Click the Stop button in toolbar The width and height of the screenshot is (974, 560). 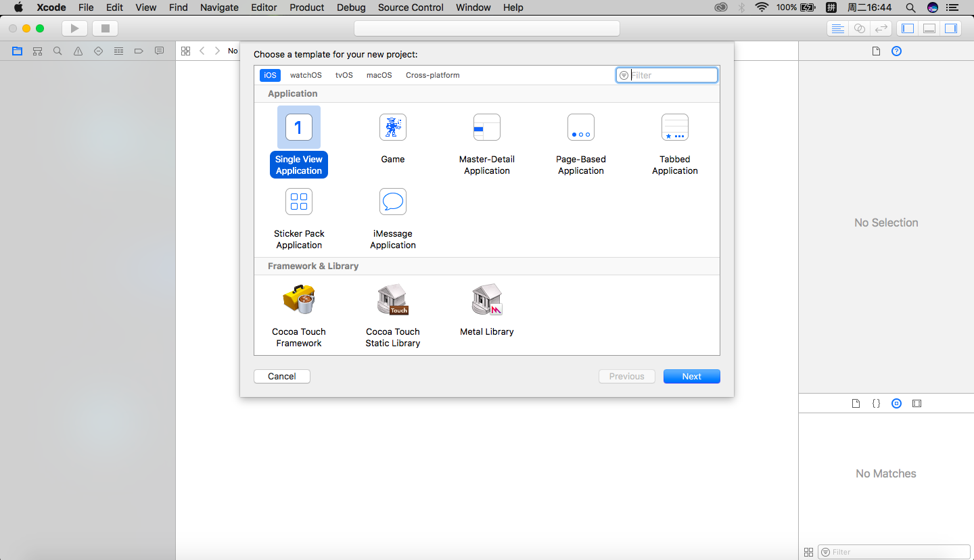point(105,28)
